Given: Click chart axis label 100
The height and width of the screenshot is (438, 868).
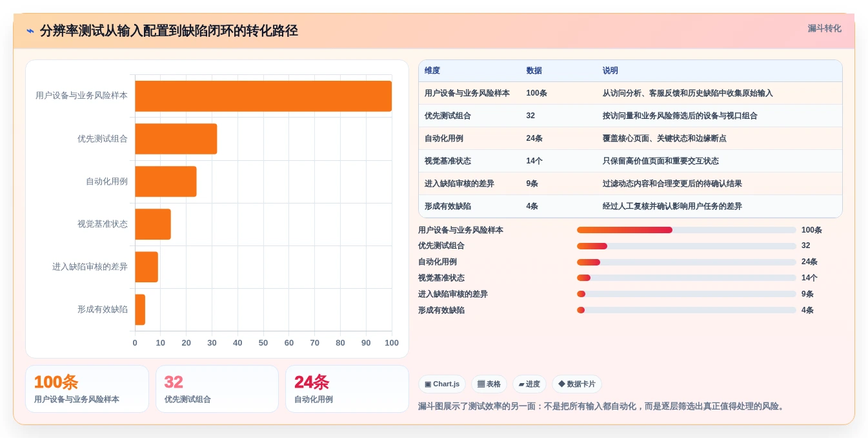Looking at the screenshot, I should point(392,343).
